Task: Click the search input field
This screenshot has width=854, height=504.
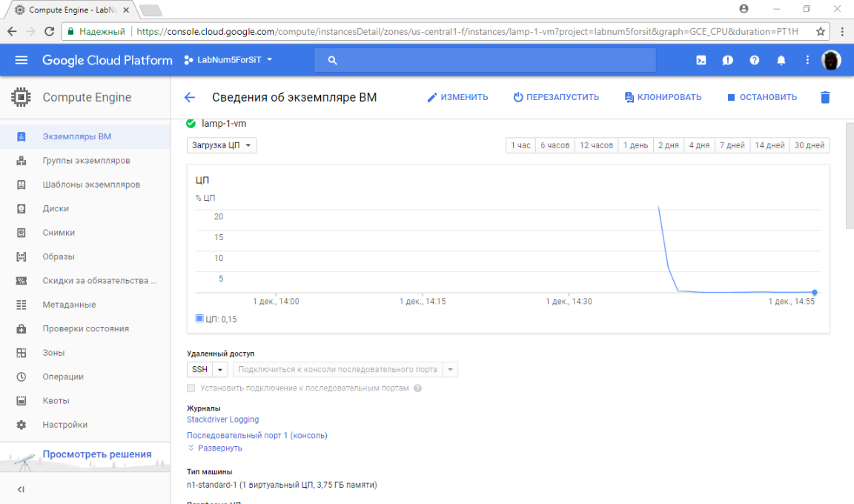Action: 485,61
